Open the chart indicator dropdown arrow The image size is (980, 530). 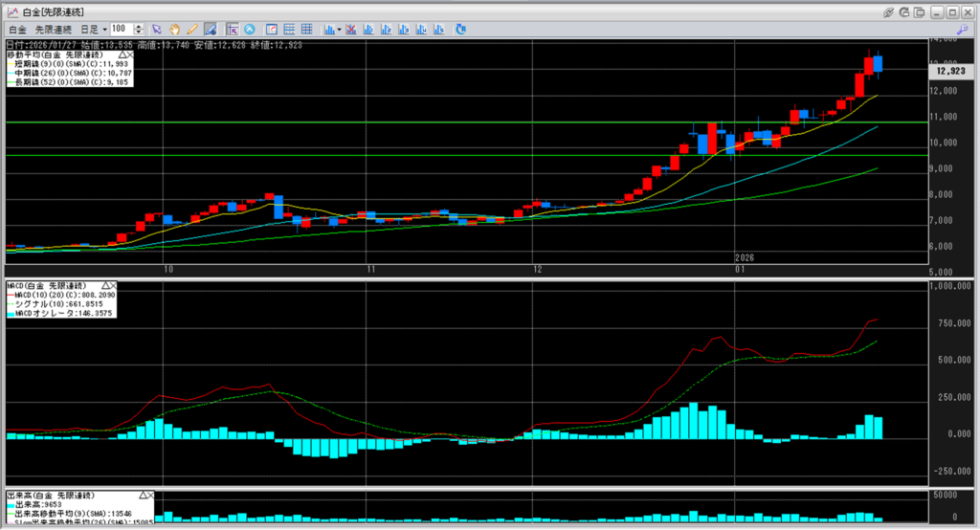coord(341,30)
